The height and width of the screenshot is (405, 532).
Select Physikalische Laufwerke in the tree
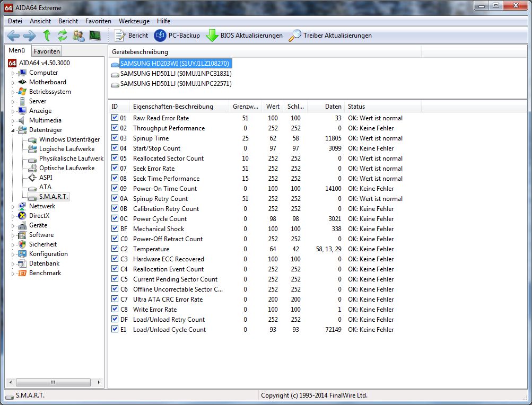point(71,159)
